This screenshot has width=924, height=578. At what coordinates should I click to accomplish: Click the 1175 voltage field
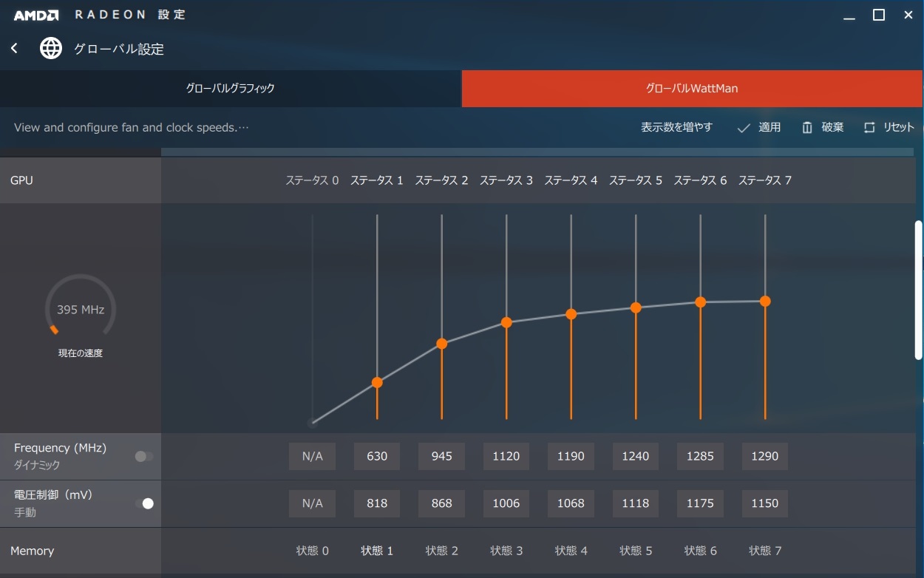point(701,503)
